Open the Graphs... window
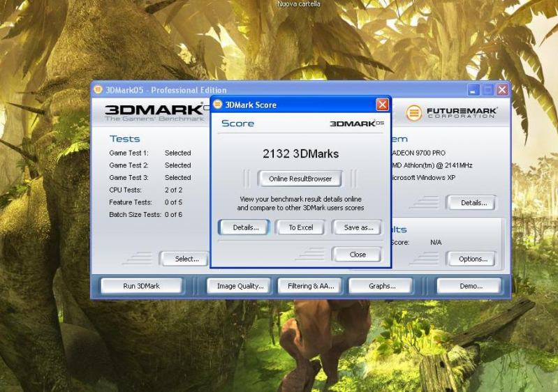 (x=381, y=286)
